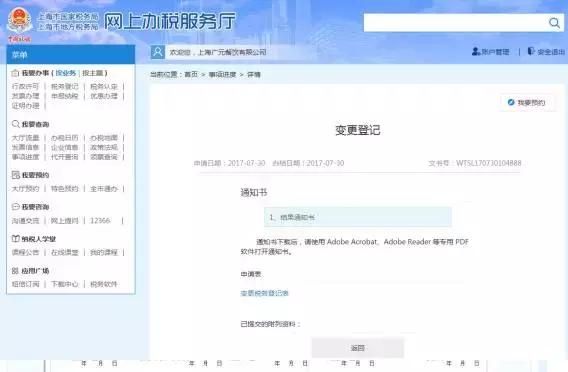Open 证明办理 in the sidebar
The width and height of the screenshot is (568, 372).
tap(25, 105)
